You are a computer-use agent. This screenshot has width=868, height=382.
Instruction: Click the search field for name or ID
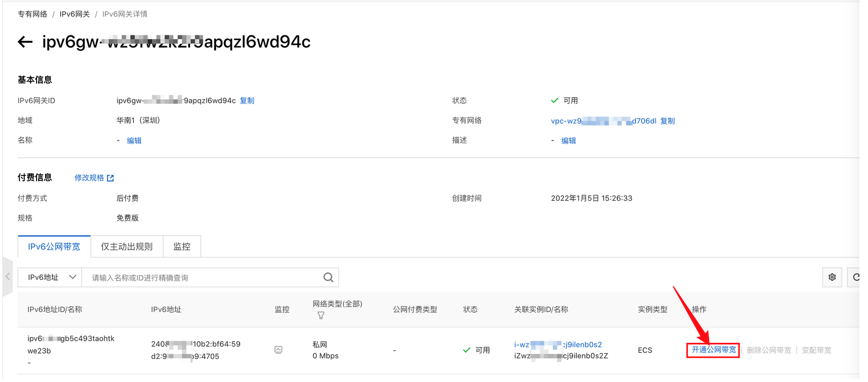click(x=204, y=278)
